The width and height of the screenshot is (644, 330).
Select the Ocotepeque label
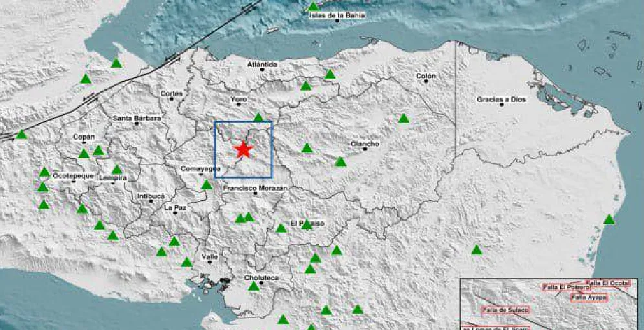(x=74, y=175)
